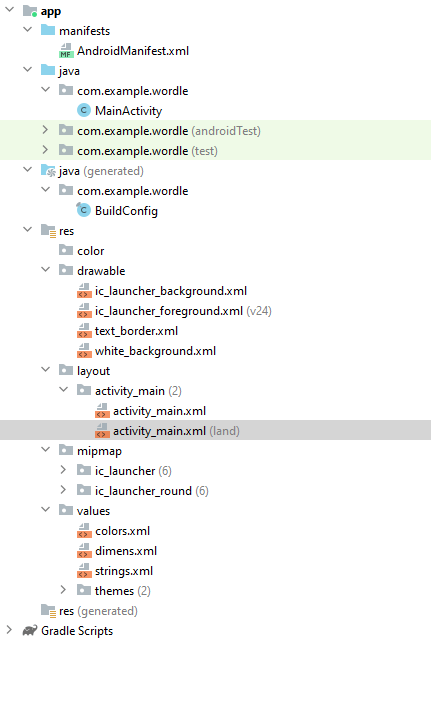Screen dimensions: 431x716
Task: Click MainActivity class icon
Action: 84,111
